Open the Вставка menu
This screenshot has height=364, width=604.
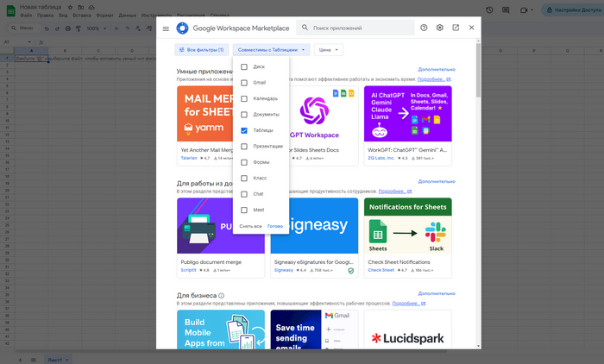click(x=82, y=16)
